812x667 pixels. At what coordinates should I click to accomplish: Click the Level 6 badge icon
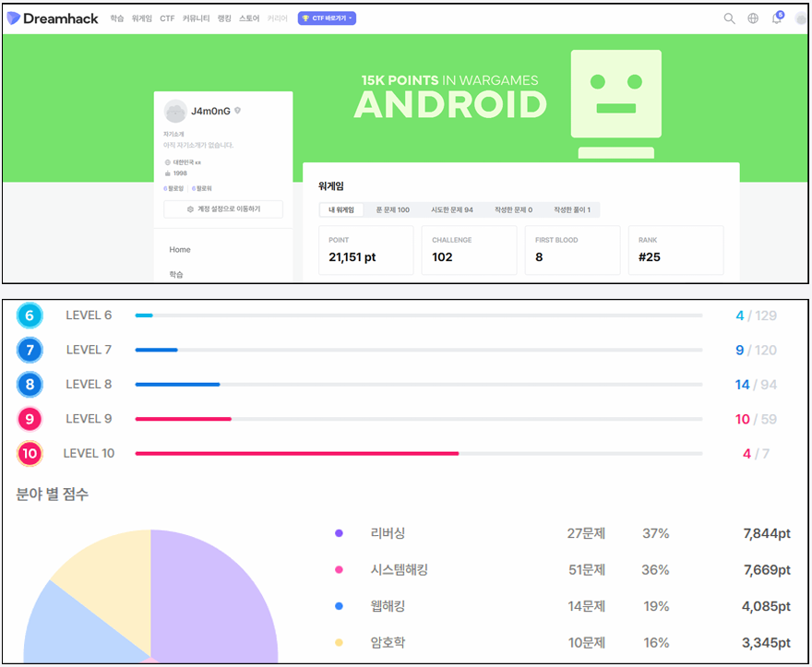pyautogui.click(x=30, y=316)
